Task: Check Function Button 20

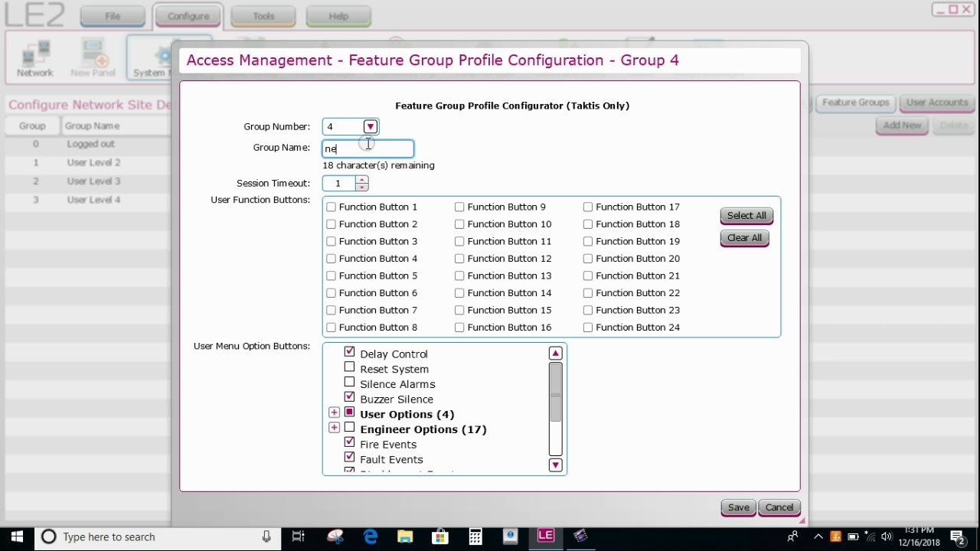Action: click(x=588, y=259)
